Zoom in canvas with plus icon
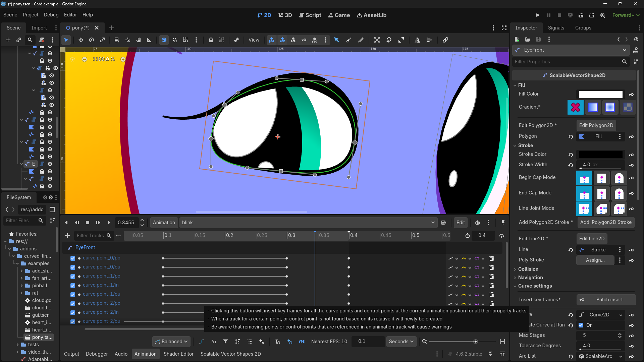The height and width of the screenshot is (362, 644). [x=123, y=59]
